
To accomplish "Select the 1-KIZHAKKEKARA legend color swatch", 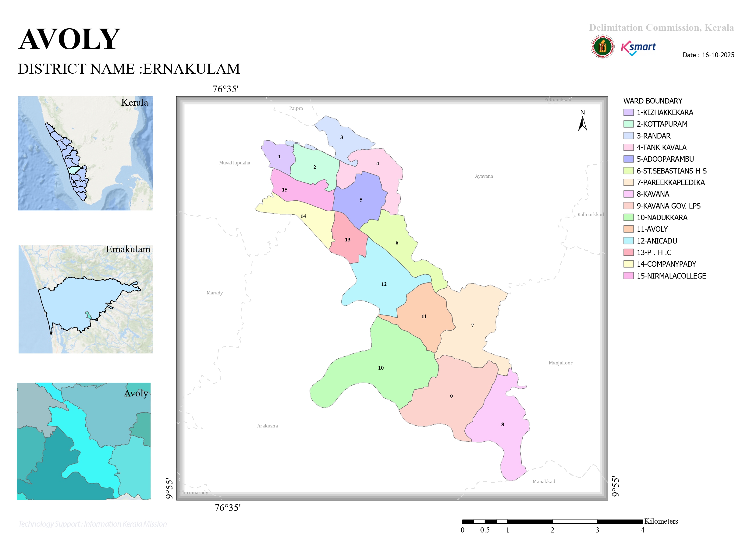I will [x=628, y=113].
